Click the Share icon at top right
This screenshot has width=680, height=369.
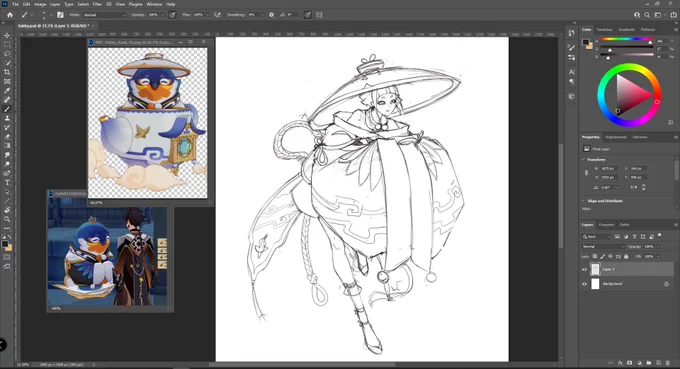[674, 15]
